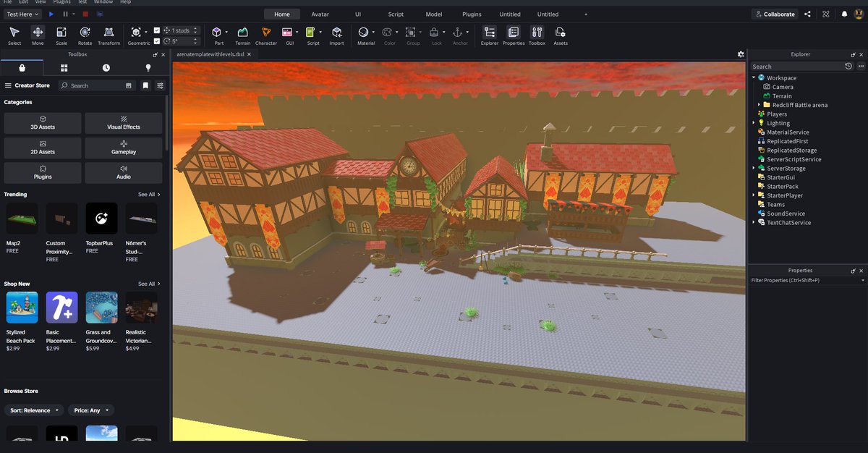Open the 3D Assets category
The width and height of the screenshot is (868, 453).
coord(43,123)
